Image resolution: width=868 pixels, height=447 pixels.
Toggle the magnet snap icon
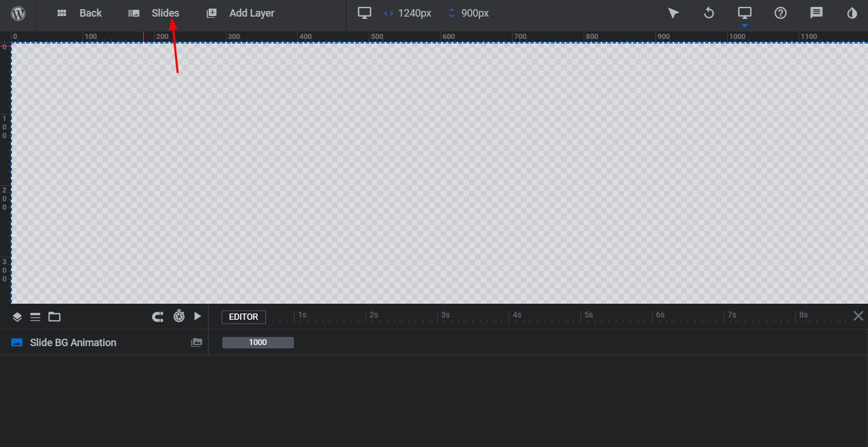(x=158, y=316)
